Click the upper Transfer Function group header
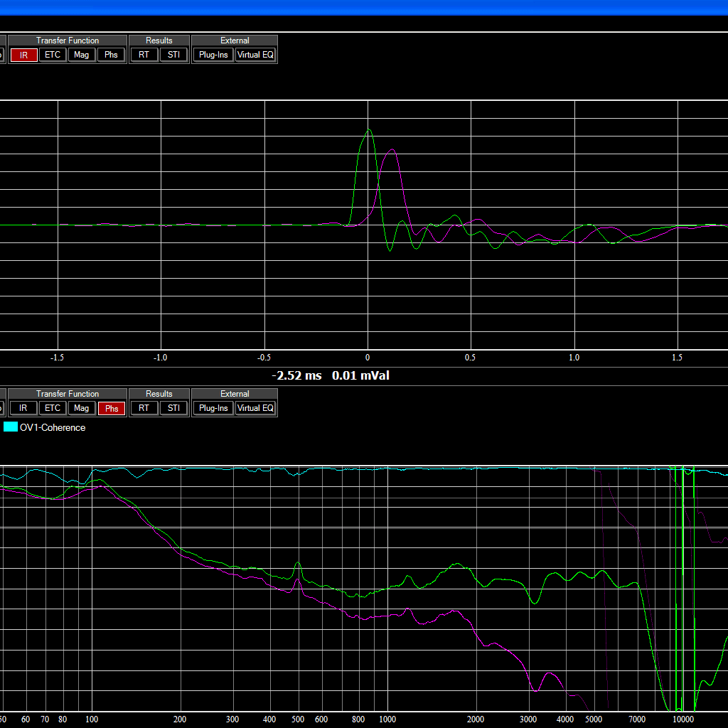Image resolution: width=728 pixels, height=728 pixels. click(x=68, y=41)
